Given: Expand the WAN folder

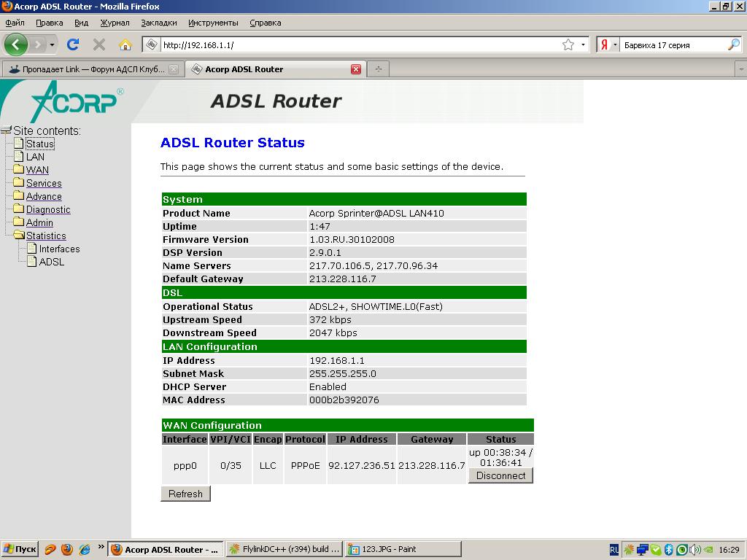Looking at the screenshot, I should 37,170.
